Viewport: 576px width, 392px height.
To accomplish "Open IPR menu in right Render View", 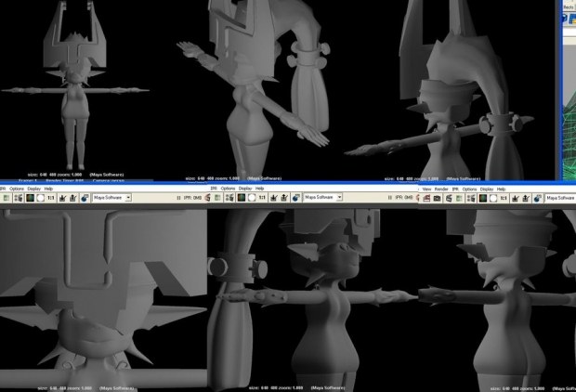I will coord(455,189).
